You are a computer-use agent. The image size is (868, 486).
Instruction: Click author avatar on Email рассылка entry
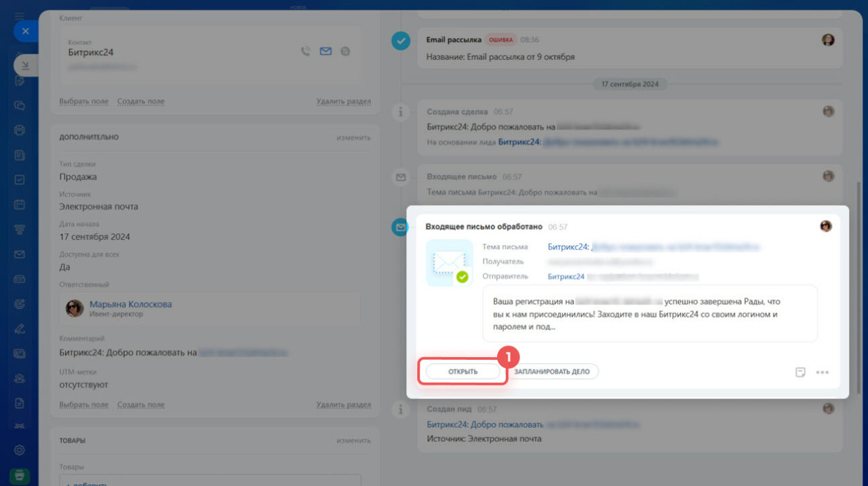point(828,40)
